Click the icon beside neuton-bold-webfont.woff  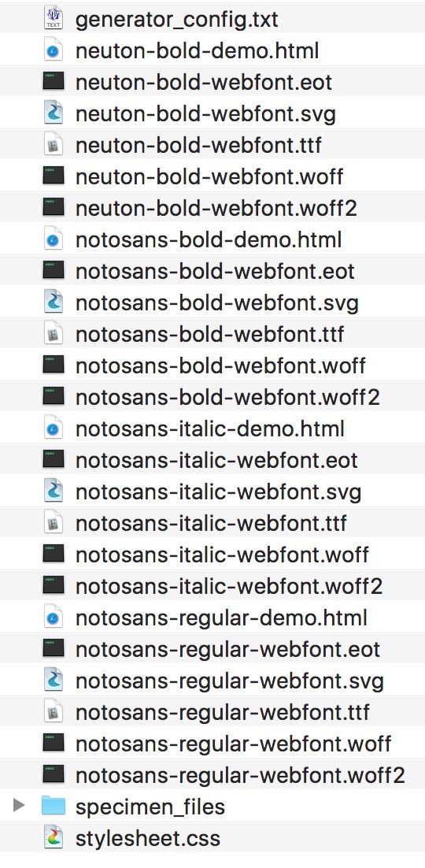click(54, 176)
